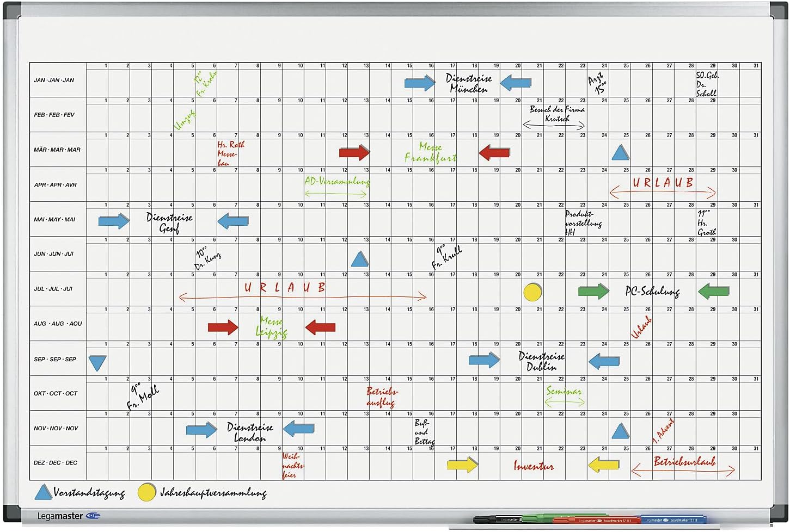This screenshot has height=532, width=790.
Task: Click the blue right arrow before Dienstreise Dublin
Action: pyautogui.click(x=485, y=360)
